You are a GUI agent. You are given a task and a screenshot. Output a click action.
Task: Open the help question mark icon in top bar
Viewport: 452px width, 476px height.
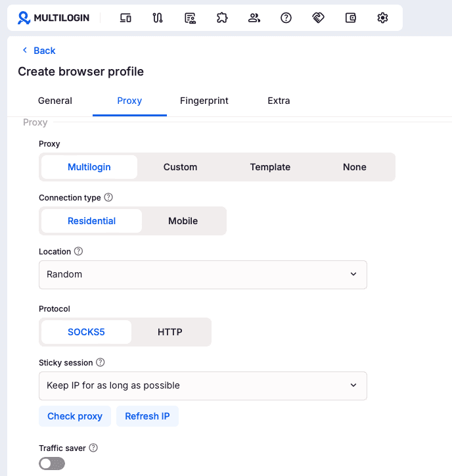click(286, 18)
